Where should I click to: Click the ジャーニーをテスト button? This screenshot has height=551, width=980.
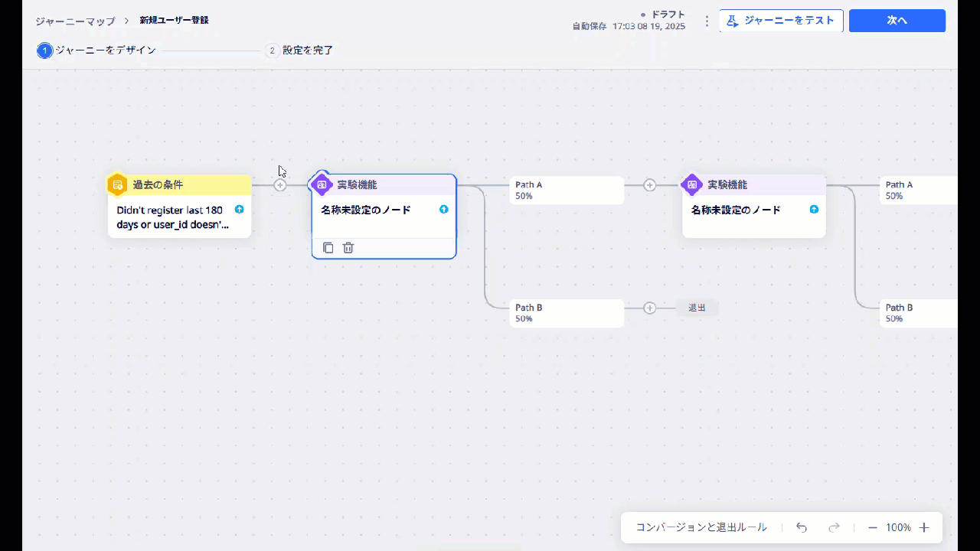click(781, 21)
